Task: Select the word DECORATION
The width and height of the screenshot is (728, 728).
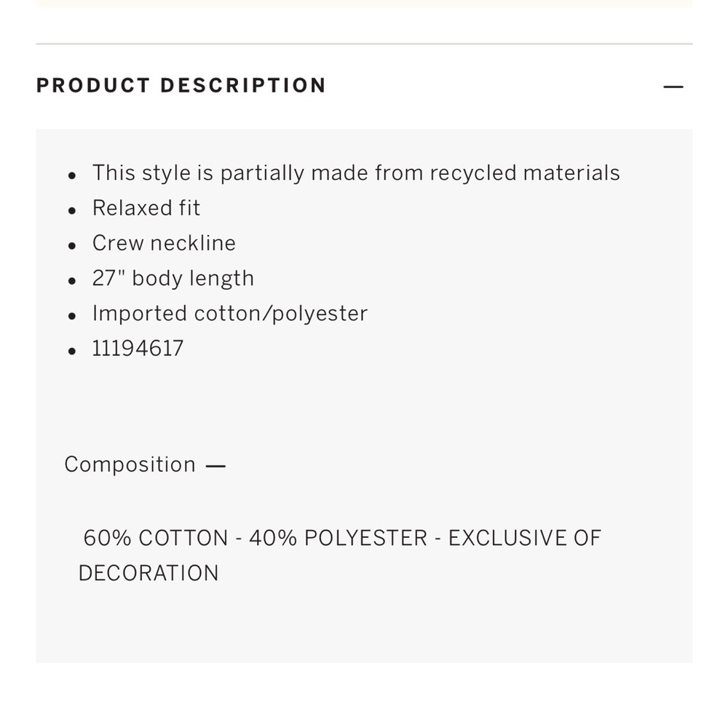Action: coord(149,574)
